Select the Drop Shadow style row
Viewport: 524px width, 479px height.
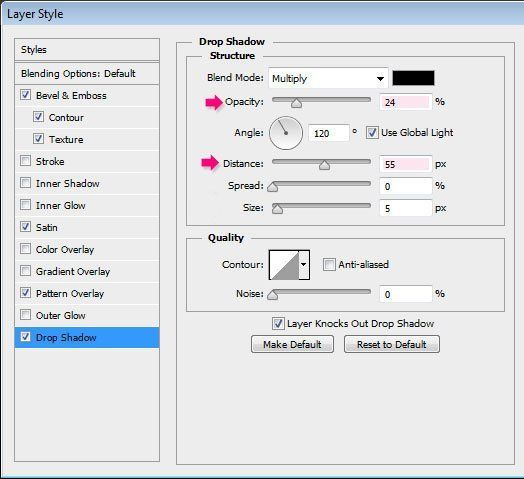pyautogui.click(x=87, y=338)
